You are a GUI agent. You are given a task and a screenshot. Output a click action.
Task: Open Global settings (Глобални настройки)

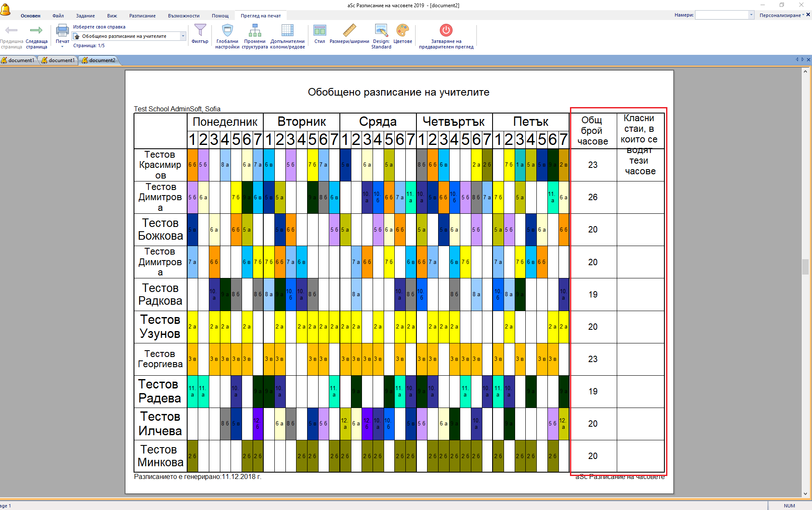[x=227, y=31]
